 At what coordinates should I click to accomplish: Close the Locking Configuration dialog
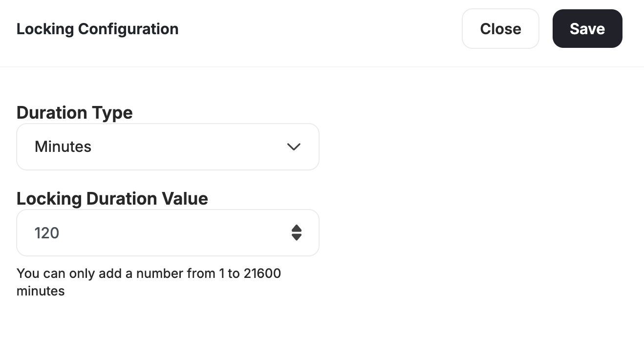point(500,28)
